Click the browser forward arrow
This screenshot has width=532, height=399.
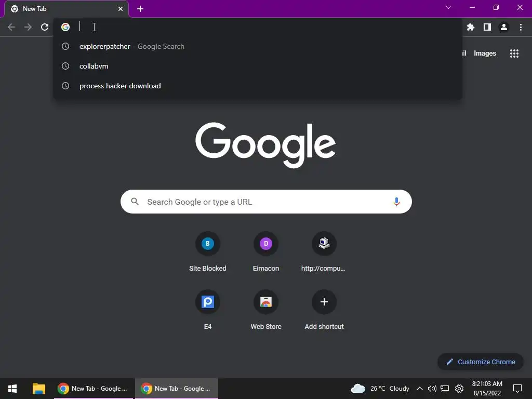click(28, 27)
